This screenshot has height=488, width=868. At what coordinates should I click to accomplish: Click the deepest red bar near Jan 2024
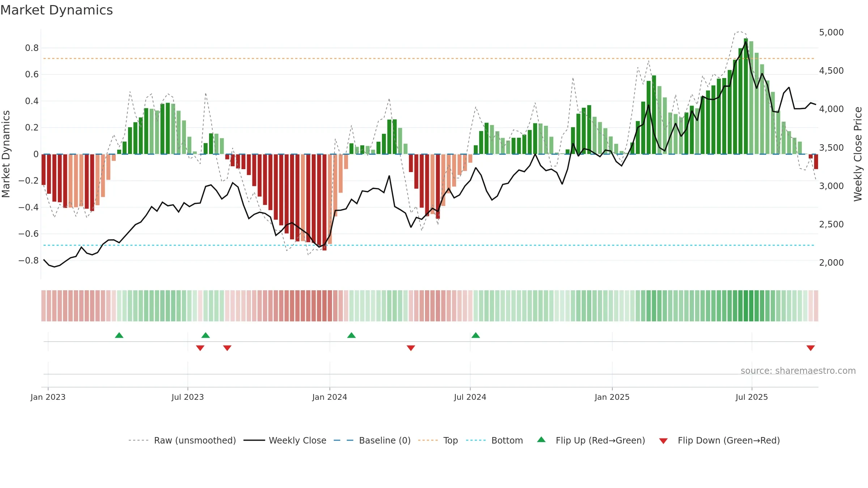click(x=324, y=202)
